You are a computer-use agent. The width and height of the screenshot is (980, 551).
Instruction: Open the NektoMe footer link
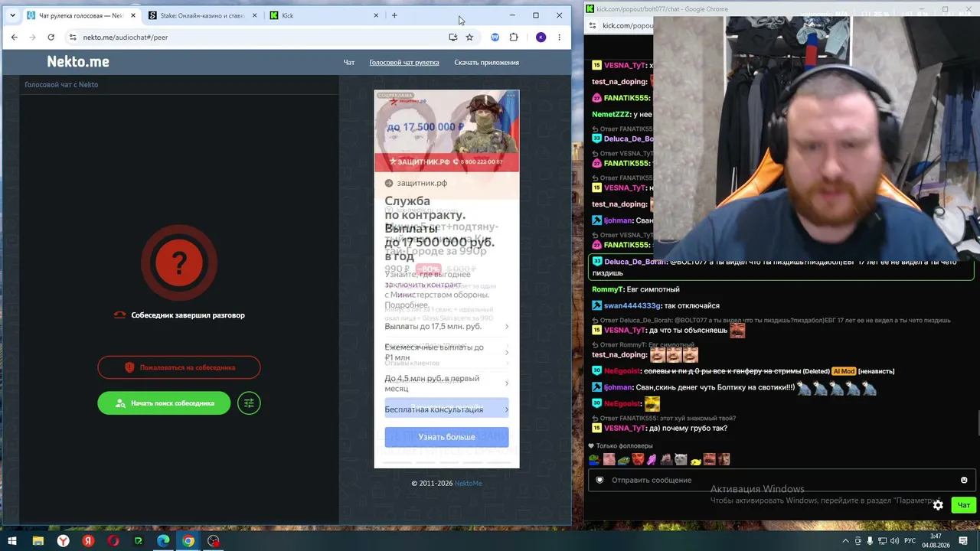click(x=469, y=484)
